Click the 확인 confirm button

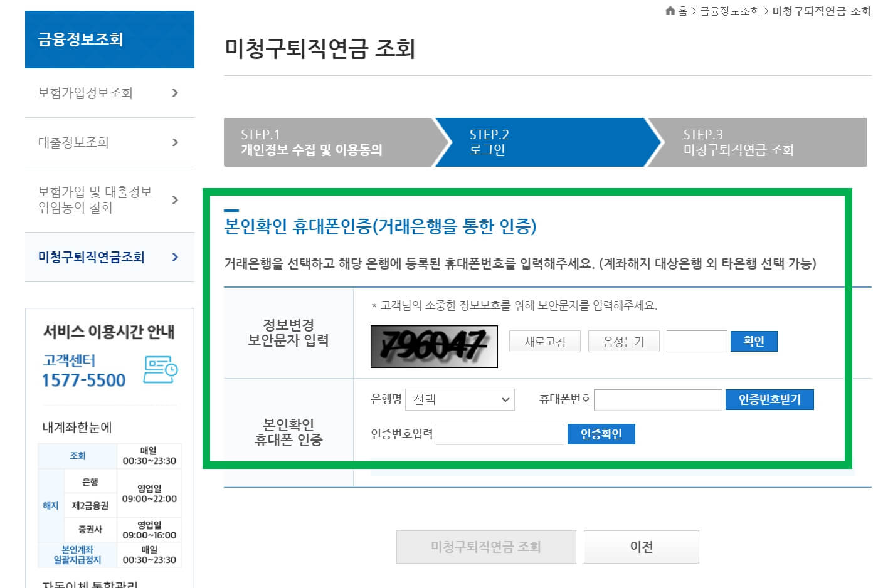tap(754, 341)
